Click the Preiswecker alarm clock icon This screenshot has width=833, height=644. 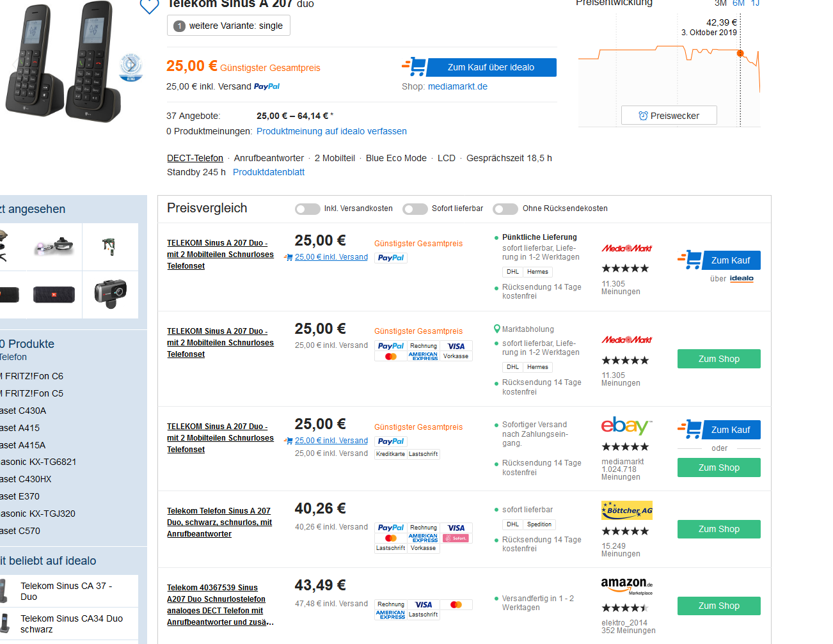(x=643, y=116)
